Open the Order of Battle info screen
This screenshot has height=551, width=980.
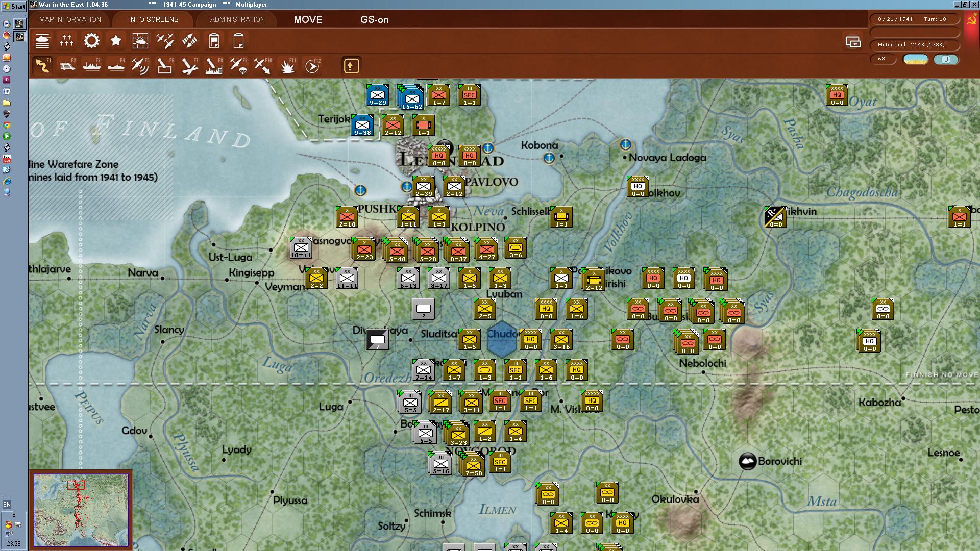pyautogui.click(x=42, y=41)
